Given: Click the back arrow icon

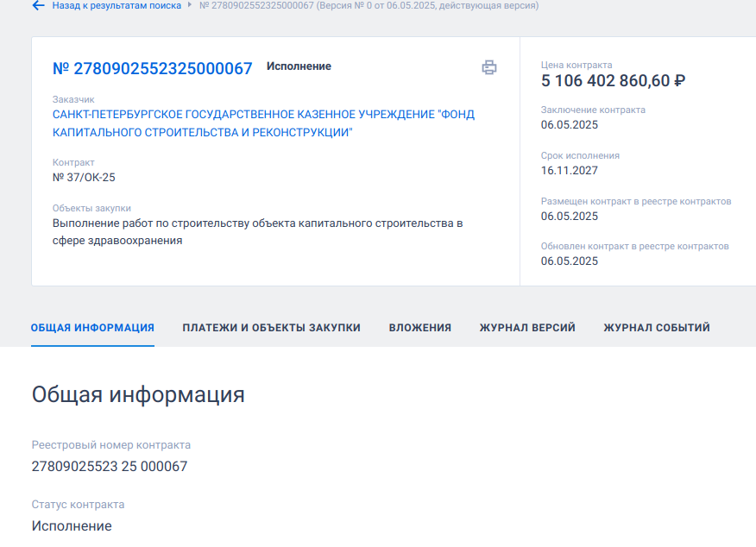Looking at the screenshot, I should coord(38,6).
